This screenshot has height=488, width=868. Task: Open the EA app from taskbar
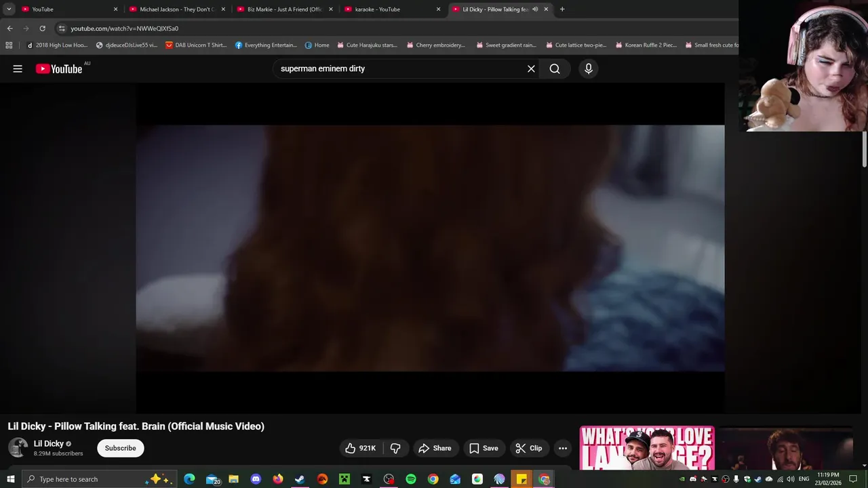[x=322, y=479]
